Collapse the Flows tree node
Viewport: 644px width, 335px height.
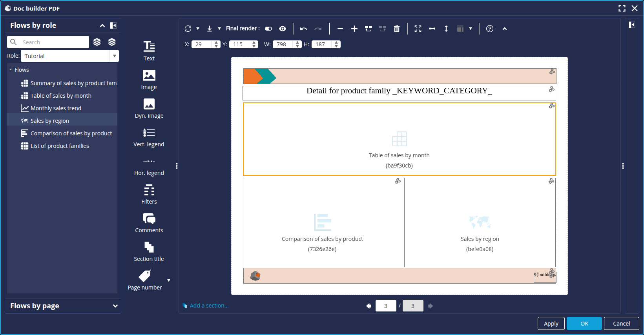click(x=11, y=70)
